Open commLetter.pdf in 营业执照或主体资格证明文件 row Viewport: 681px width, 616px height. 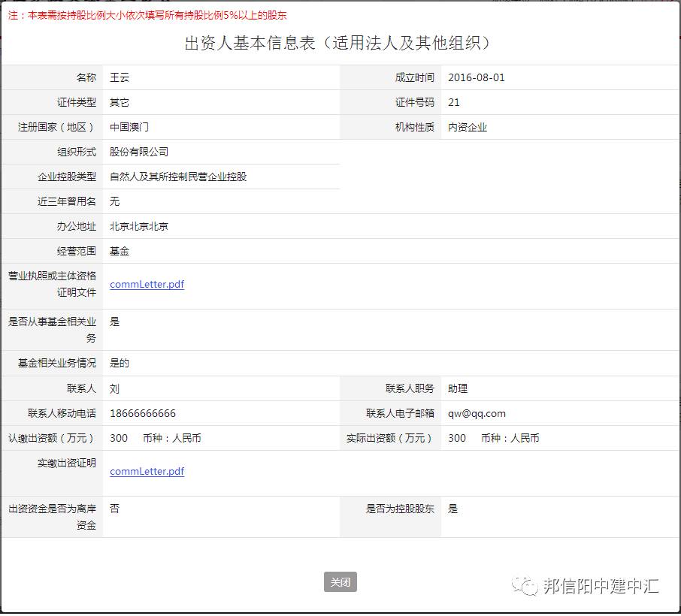click(x=147, y=285)
